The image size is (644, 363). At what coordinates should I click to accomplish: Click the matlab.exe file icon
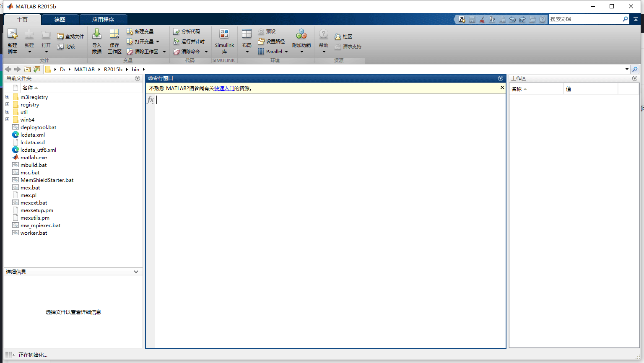click(x=16, y=157)
